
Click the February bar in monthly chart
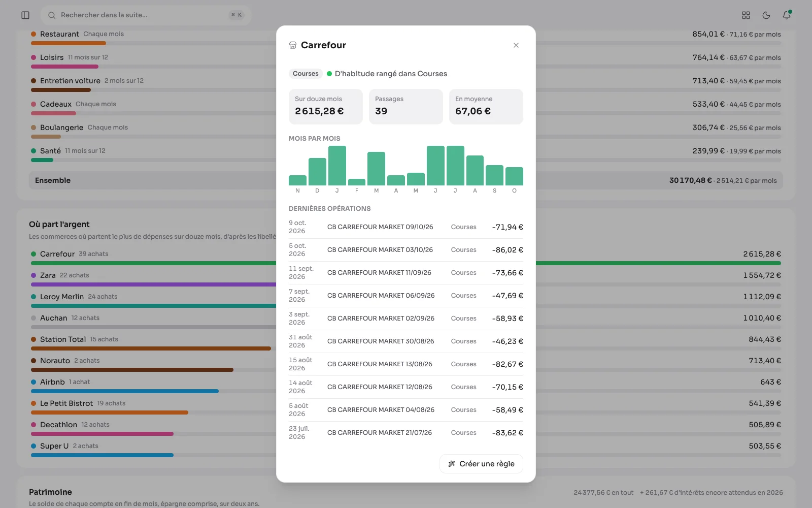coord(357,182)
